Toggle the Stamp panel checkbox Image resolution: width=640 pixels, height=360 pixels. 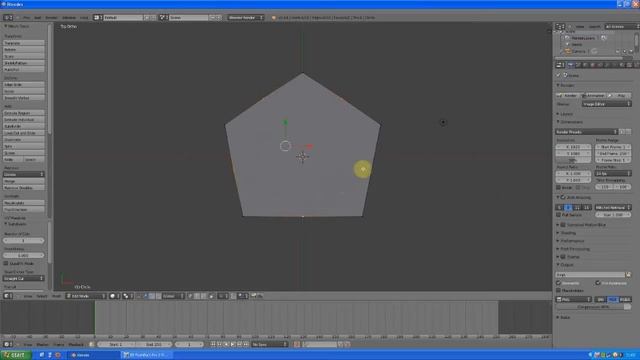pyautogui.click(x=563, y=257)
